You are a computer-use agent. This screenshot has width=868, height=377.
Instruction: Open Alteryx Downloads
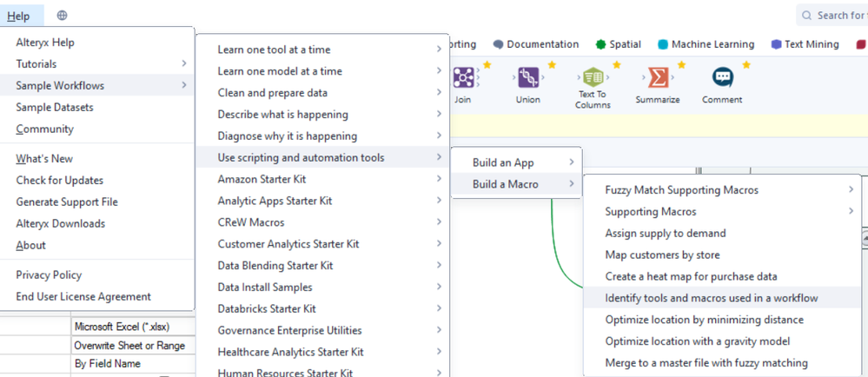coord(96,223)
